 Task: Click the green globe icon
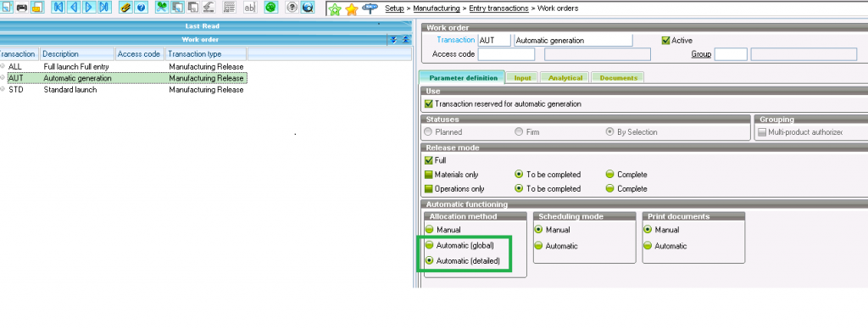[x=270, y=7]
